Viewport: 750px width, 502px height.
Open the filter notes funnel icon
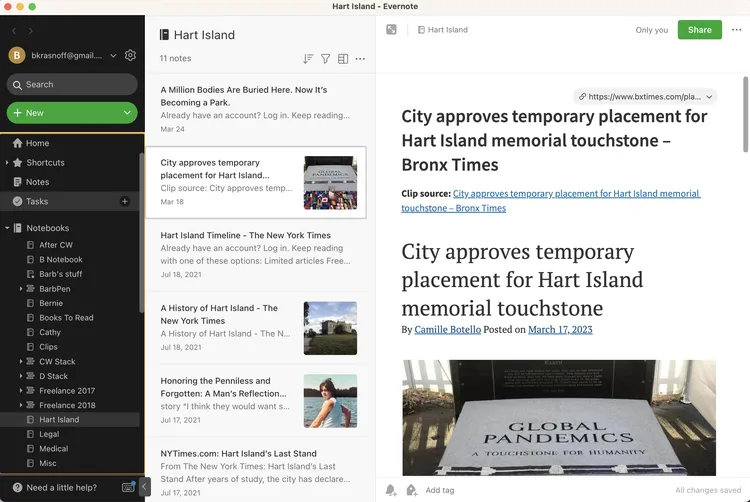click(x=325, y=59)
